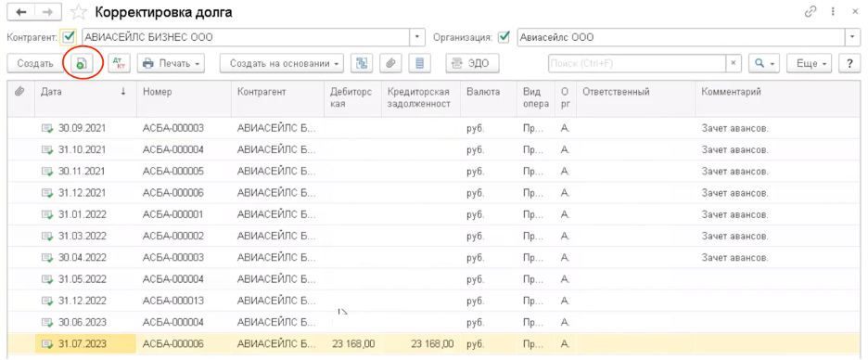Viewport: 868px width, 360px height.
Task: Click Зачет авансов comment in 30.04.2022 row
Action: pos(734,258)
